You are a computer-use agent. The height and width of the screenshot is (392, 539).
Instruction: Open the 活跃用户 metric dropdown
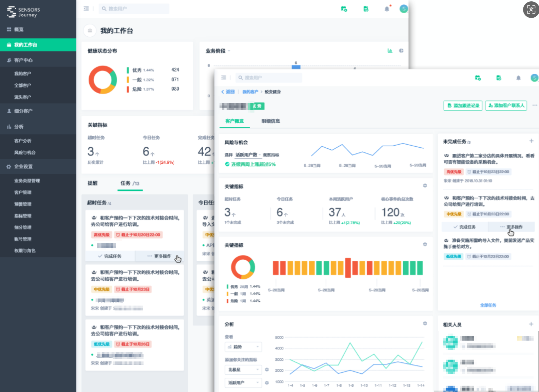(x=243, y=383)
